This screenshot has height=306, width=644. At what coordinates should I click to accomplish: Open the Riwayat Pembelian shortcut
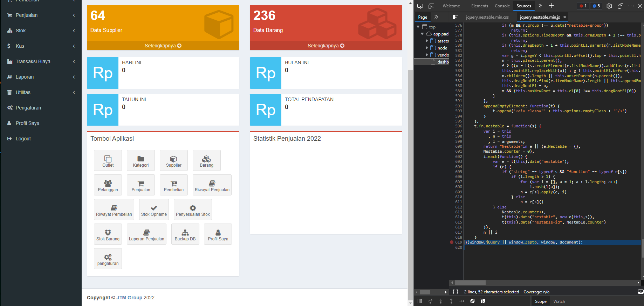[114, 209]
